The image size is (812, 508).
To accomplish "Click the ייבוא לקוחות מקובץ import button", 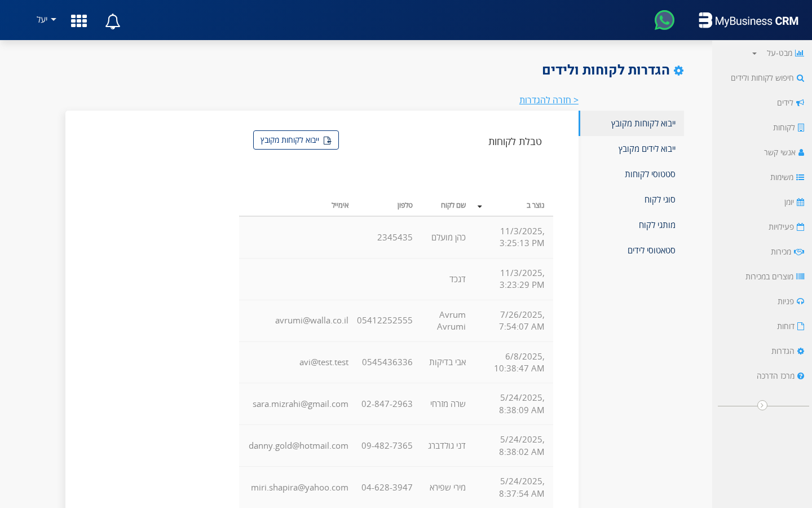I will 295,139.
